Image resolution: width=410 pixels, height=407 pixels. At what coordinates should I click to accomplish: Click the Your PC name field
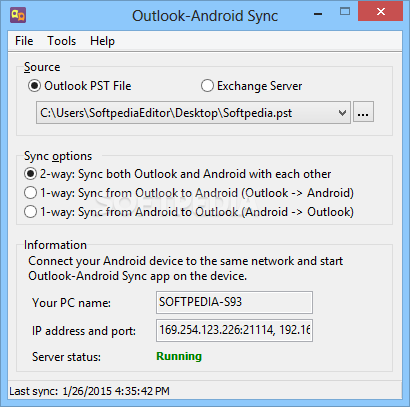tap(234, 302)
